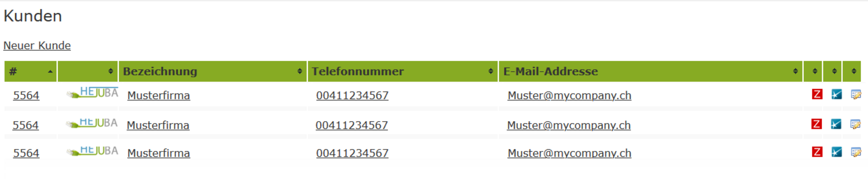Screen dimensions: 868x179
Task: Click the red Z icon in first row
Action: click(817, 94)
